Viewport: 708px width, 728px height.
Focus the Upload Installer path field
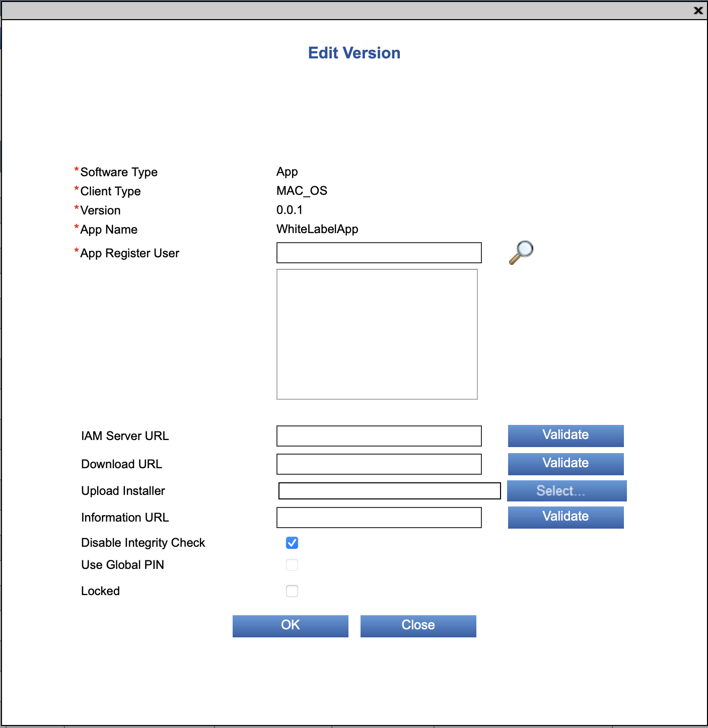tap(389, 491)
